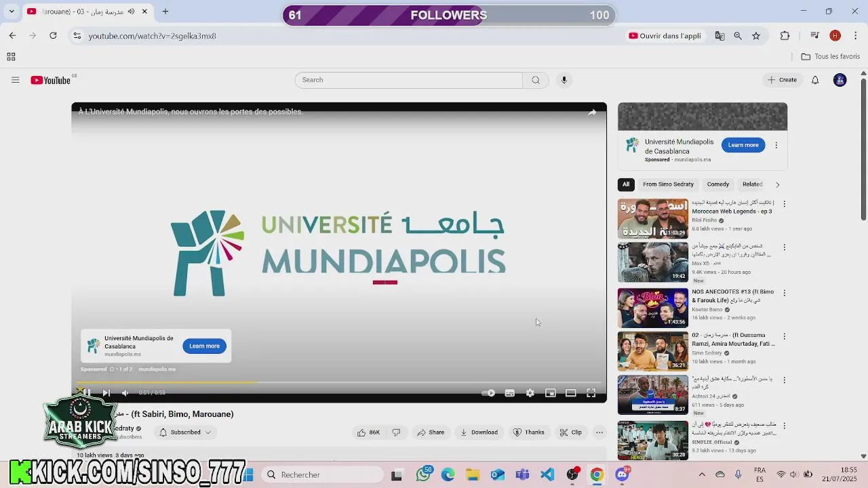
Task: Like the video with 86K likes
Action: tap(368, 432)
